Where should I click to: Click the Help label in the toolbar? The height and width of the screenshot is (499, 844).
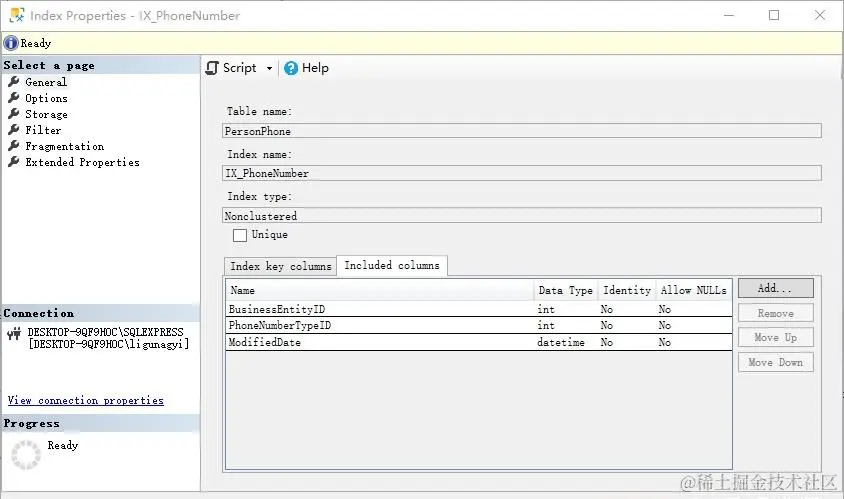point(315,68)
